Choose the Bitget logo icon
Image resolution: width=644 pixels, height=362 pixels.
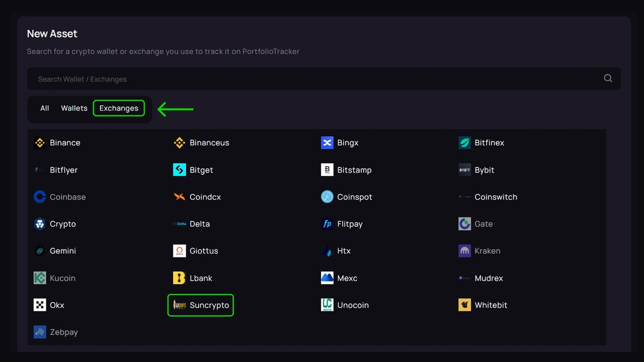tap(179, 170)
